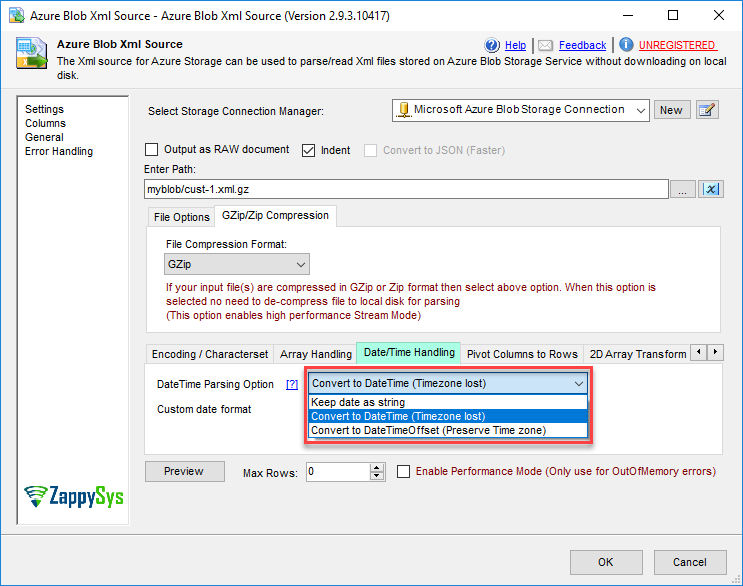
Task: Click the Max Rows input field
Action: pos(338,472)
